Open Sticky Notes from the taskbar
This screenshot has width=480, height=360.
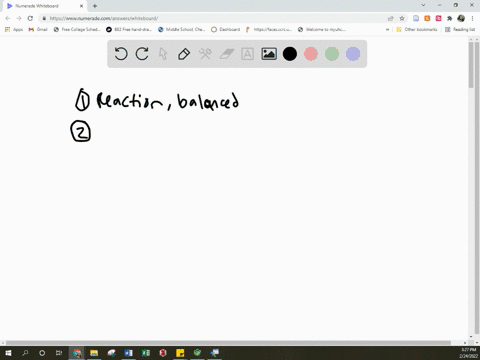coord(180,353)
